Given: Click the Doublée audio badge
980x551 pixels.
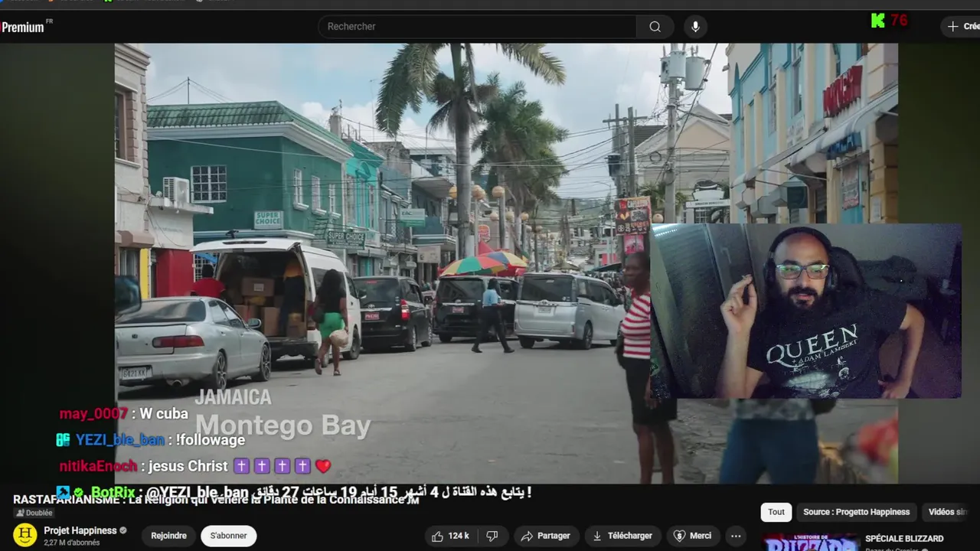Looking at the screenshot, I should tap(34, 513).
